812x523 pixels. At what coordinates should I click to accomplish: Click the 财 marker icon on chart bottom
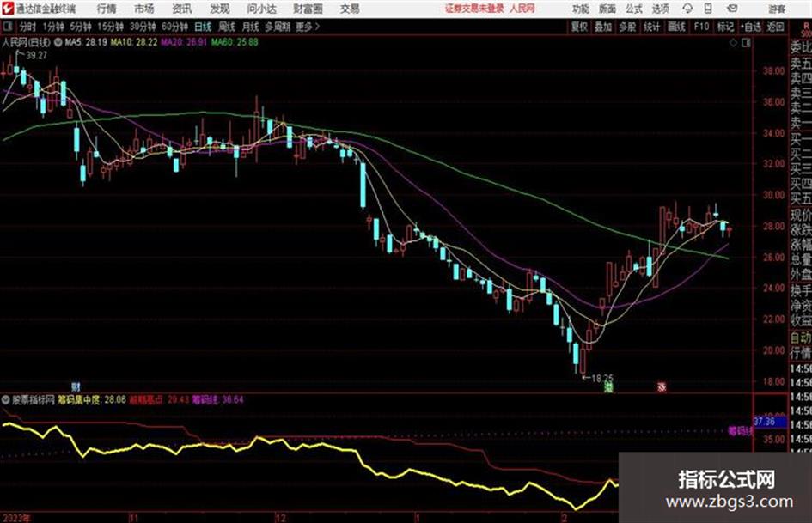(76, 386)
